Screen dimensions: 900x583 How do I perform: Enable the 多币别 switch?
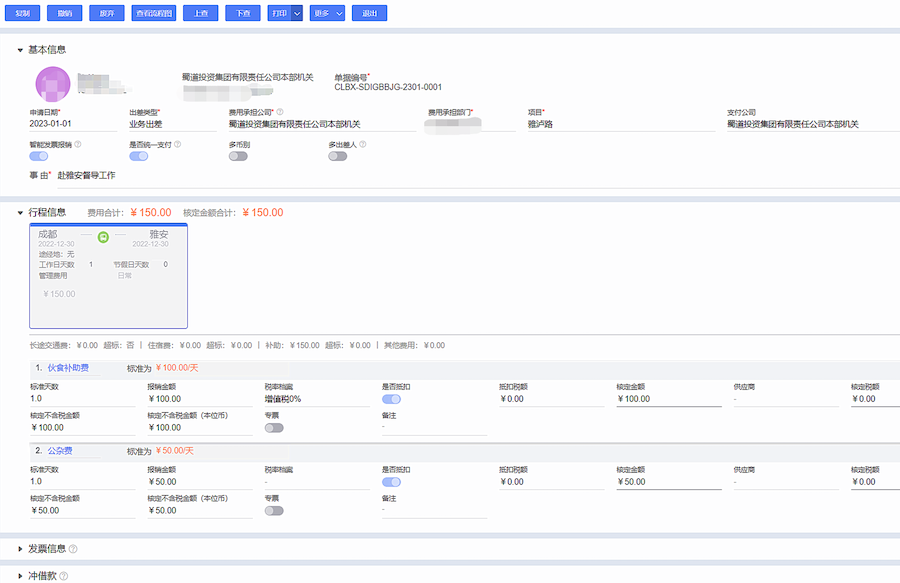click(238, 156)
